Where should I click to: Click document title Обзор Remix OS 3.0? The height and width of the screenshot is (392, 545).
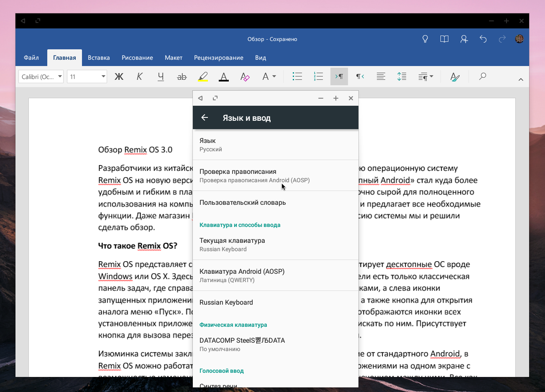tap(135, 150)
